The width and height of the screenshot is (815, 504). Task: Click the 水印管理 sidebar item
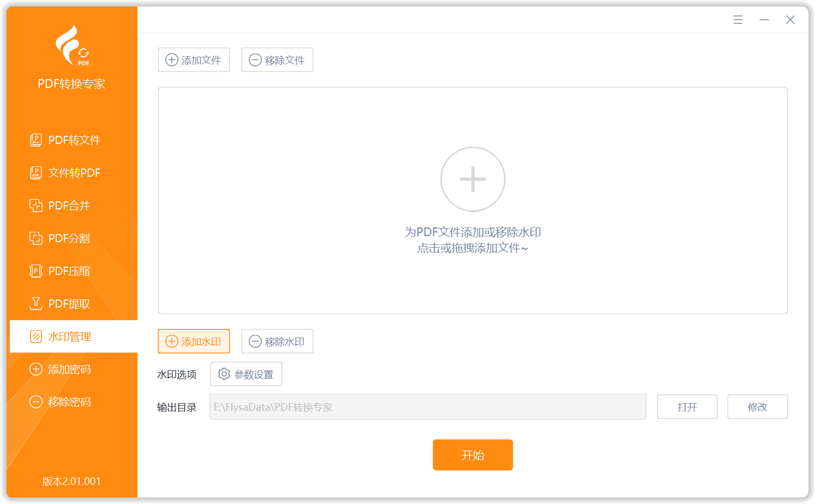coord(74,337)
